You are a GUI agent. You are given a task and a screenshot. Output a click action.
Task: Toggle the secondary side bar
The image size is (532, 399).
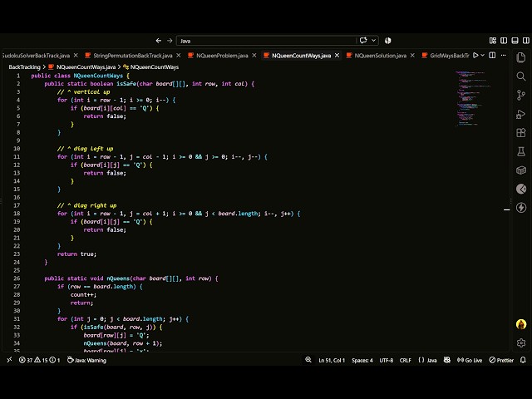(x=526, y=41)
